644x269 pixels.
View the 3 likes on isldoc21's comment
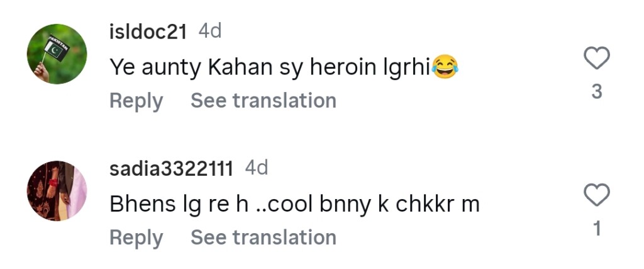click(x=597, y=92)
